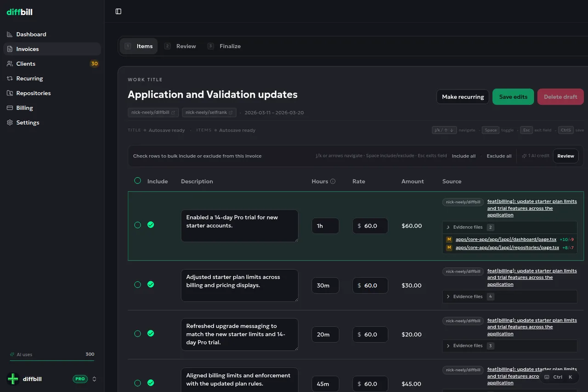This screenshot has width=588, height=392.
Task: Collapse Evidence files for 14-day Pro trial row
Action: click(x=509, y=227)
